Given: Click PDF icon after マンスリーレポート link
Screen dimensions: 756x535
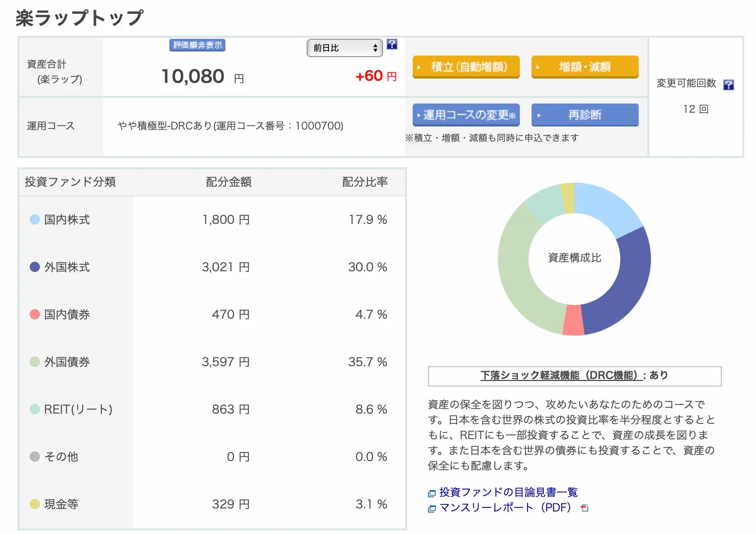Looking at the screenshot, I should coord(585,508).
